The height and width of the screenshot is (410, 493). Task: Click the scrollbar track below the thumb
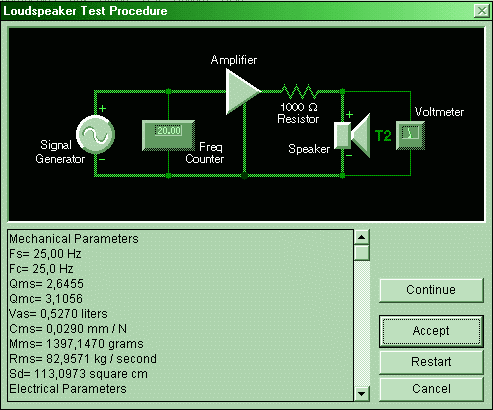(362, 323)
